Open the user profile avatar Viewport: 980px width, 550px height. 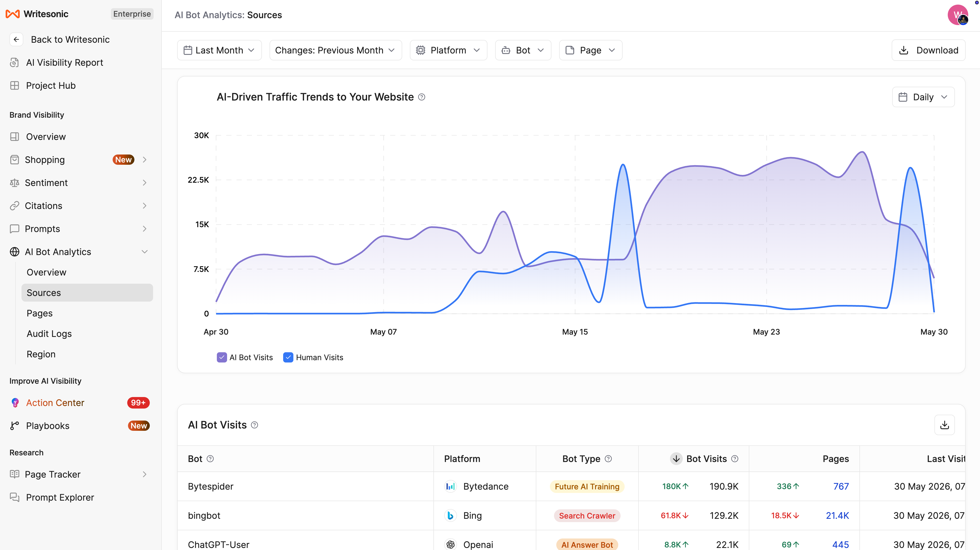957,15
